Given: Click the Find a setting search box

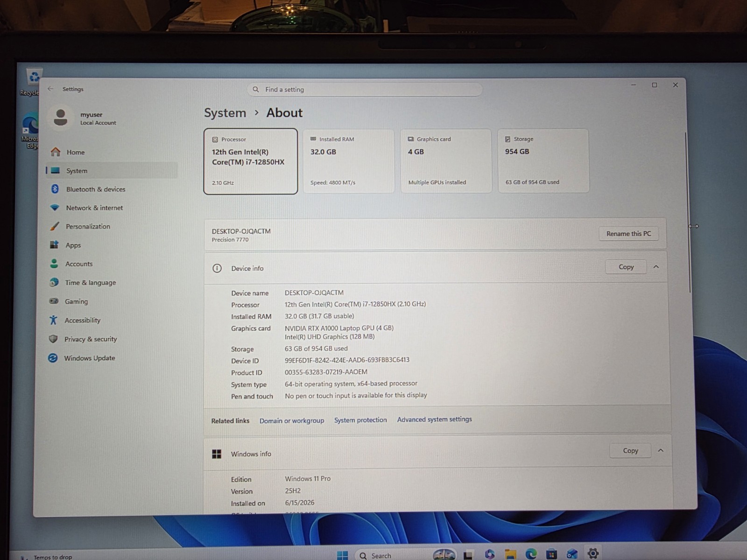Looking at the screenshot, I should coord(365,90).
